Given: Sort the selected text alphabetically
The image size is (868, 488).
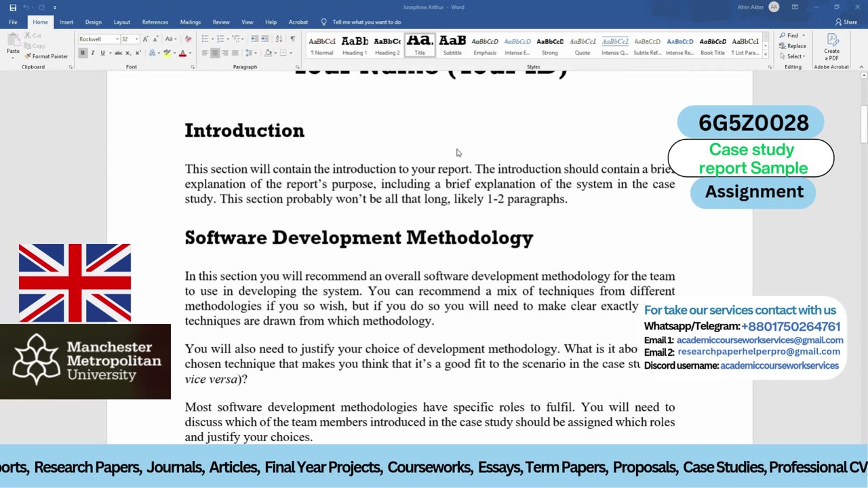Looking at the screenshot, I should [279, 39].
